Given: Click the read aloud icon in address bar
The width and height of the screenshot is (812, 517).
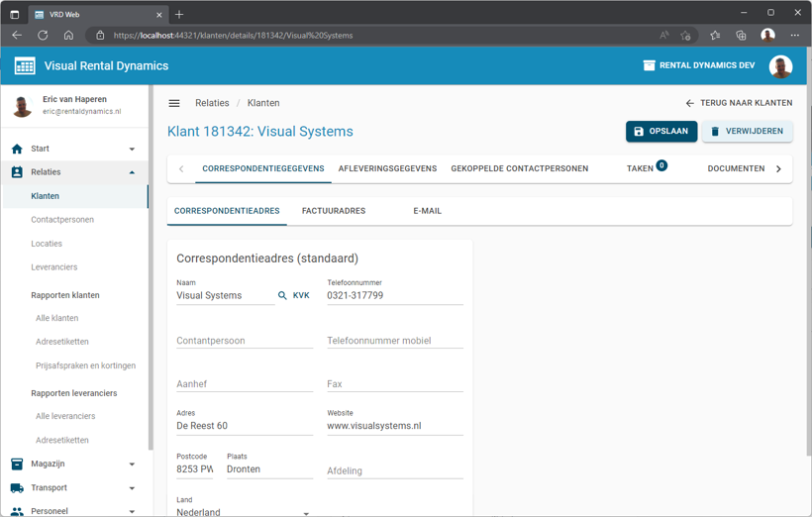Looking at the screenshot, I should click(x=663, y=36).
